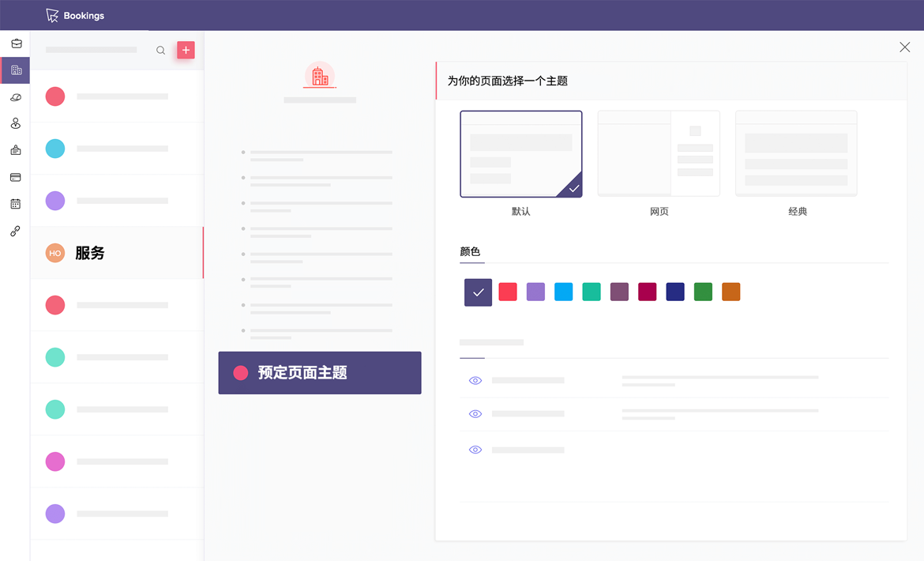Open the chain link icon in the sidebar
This screenshot has width=924, height=561.
click(16, 231)
